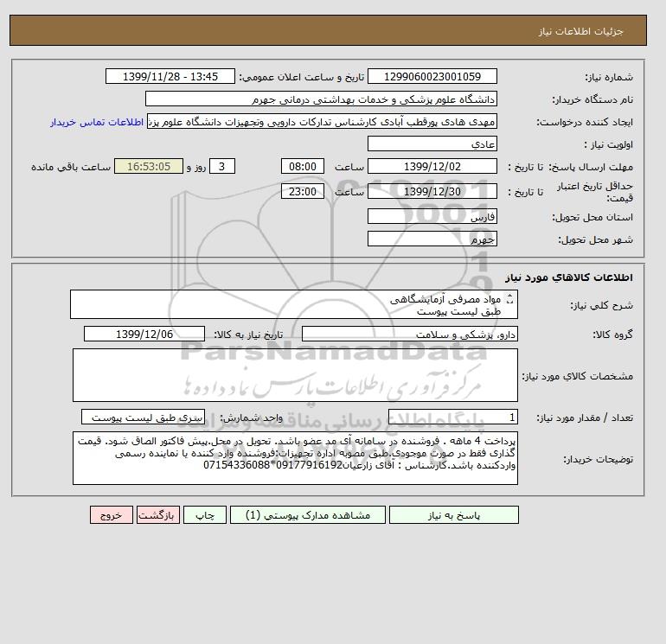Viewport: 666px width, 644px height.
Task: Click the واحد شمارش label
Action: coord(251,418)
